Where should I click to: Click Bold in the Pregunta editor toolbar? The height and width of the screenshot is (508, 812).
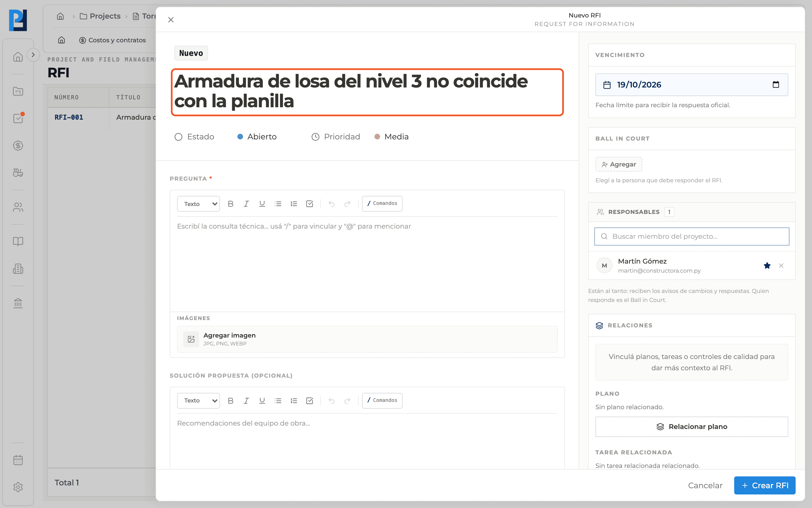pyautogui.click(x=231, y=203)
